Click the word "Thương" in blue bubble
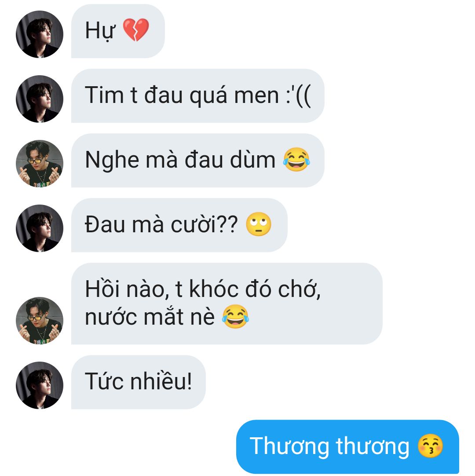 coord(289,446)
